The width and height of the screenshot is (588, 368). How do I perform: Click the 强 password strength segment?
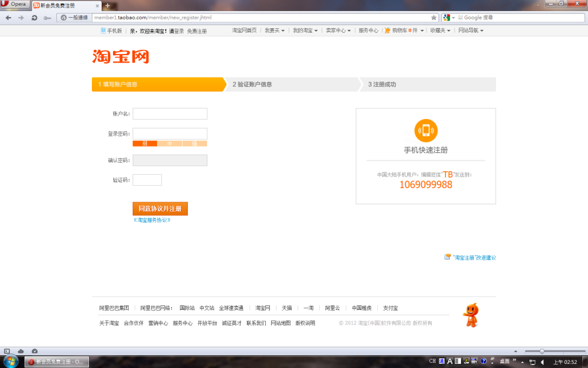pyautogui.click(x=195, y=143)
